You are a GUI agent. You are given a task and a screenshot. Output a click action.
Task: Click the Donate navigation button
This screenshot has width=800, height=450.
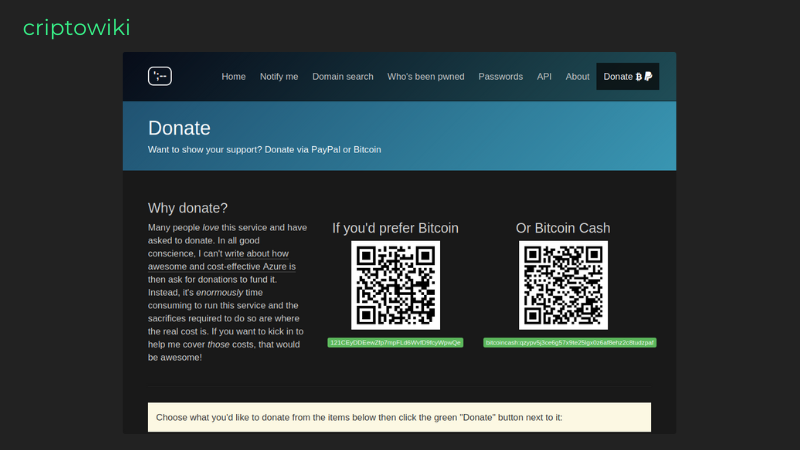628,77
